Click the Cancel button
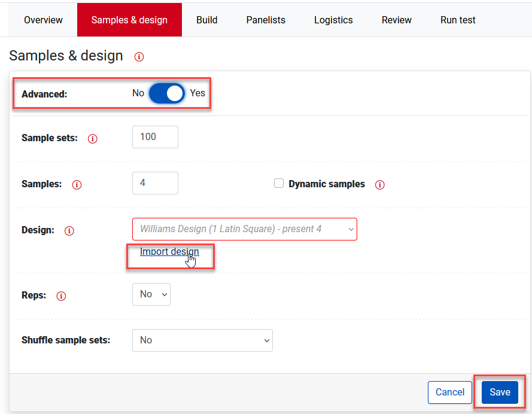 click(450, 392)
